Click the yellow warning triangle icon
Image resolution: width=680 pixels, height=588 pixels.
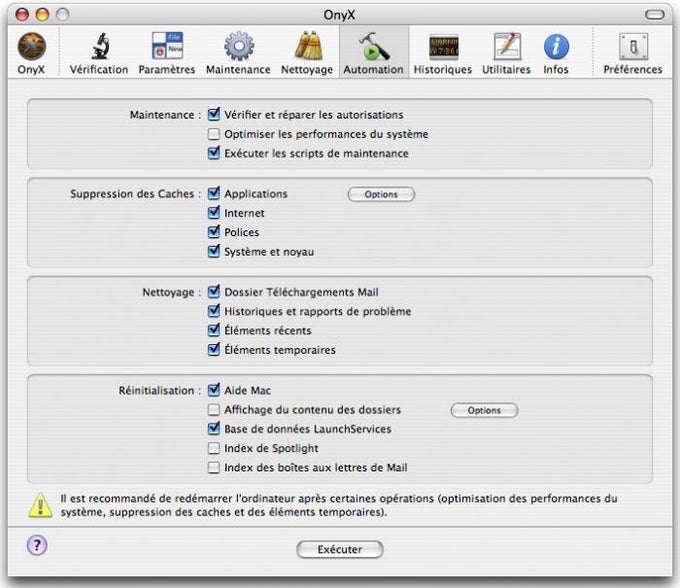(40, 505)
